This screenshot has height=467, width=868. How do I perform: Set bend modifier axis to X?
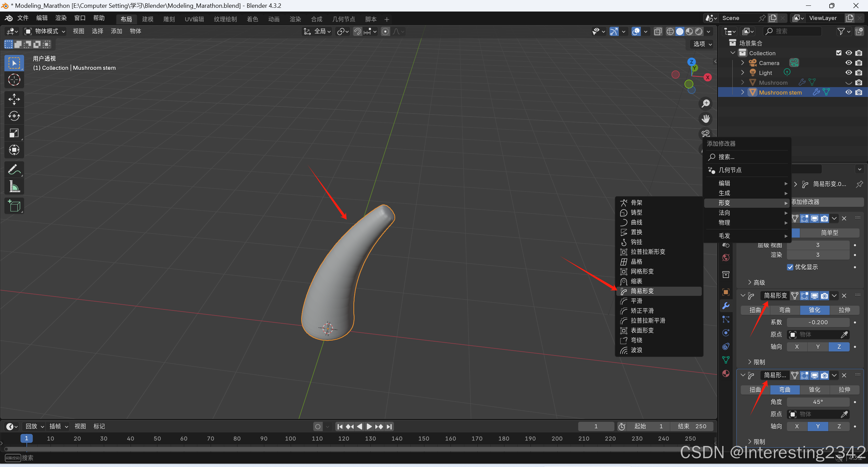pos(797,426)
